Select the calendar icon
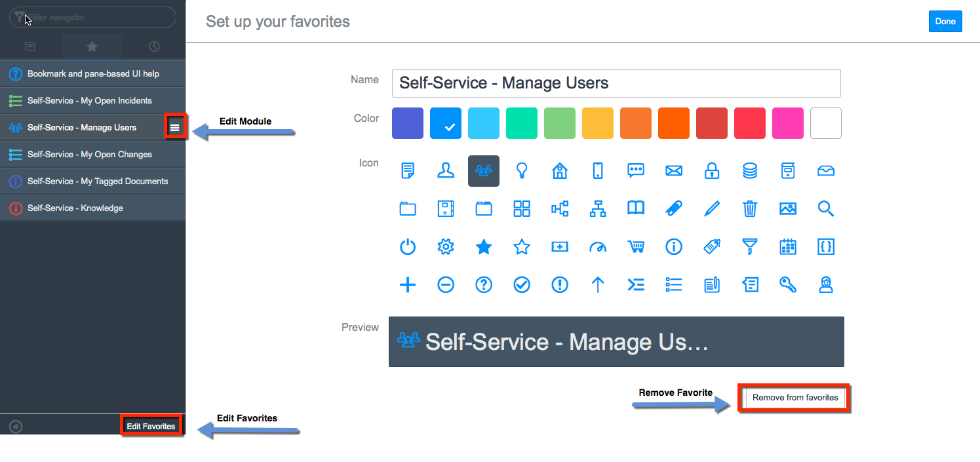 (788, 247)
